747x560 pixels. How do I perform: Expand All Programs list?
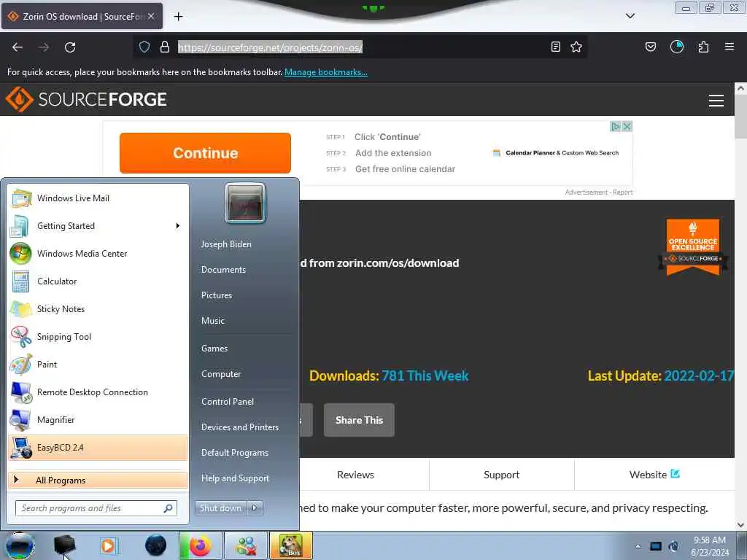[x=98, y=480]
